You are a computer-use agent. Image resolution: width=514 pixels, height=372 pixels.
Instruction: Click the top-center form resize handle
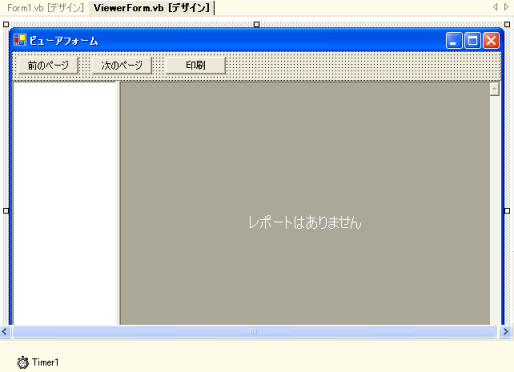(256, 24)
